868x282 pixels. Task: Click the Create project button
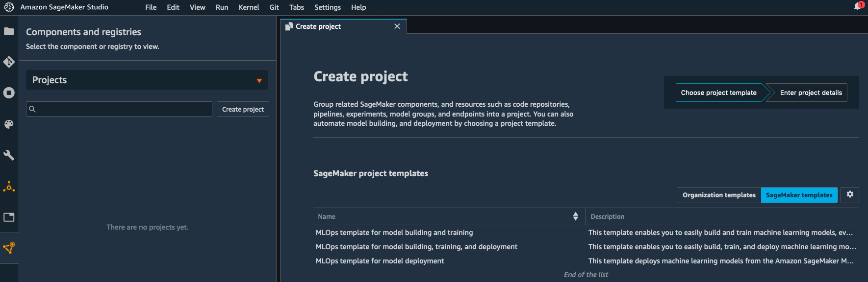tap(243, 109)
